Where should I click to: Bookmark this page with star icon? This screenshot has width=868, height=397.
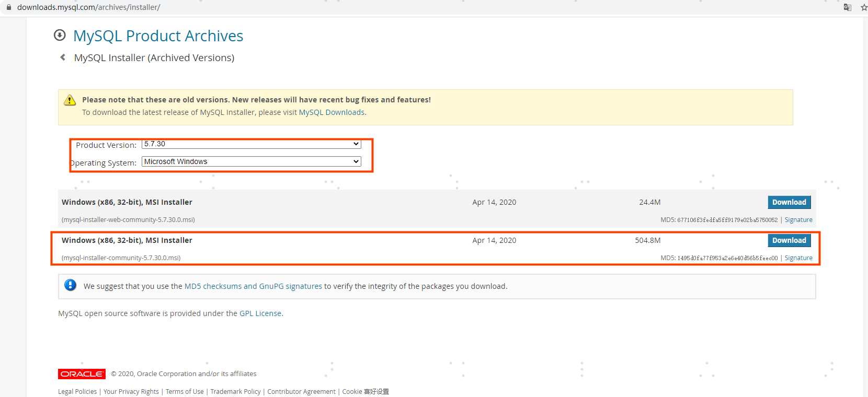864,7
